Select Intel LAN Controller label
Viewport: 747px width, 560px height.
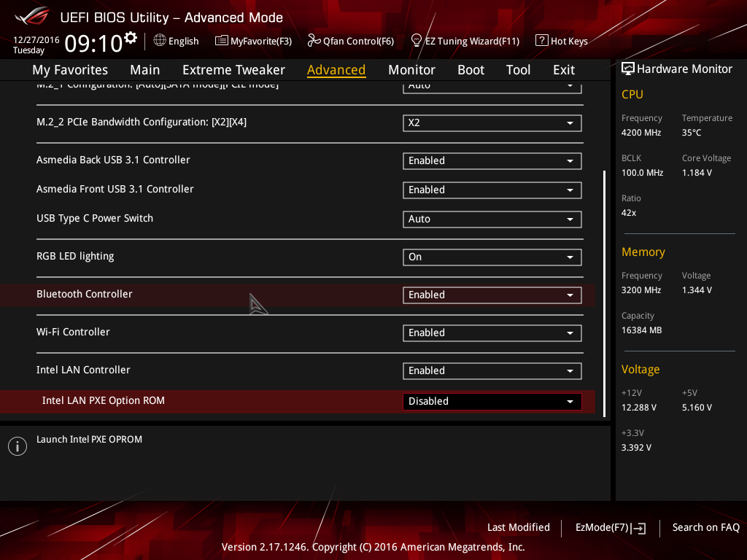tap(83, 370)
